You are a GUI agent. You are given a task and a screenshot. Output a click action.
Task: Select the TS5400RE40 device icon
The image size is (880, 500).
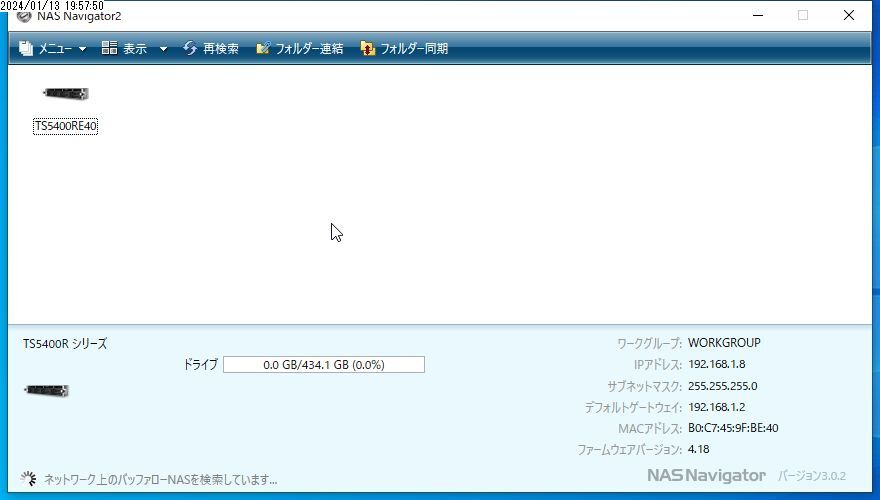[x=66, y=94]
